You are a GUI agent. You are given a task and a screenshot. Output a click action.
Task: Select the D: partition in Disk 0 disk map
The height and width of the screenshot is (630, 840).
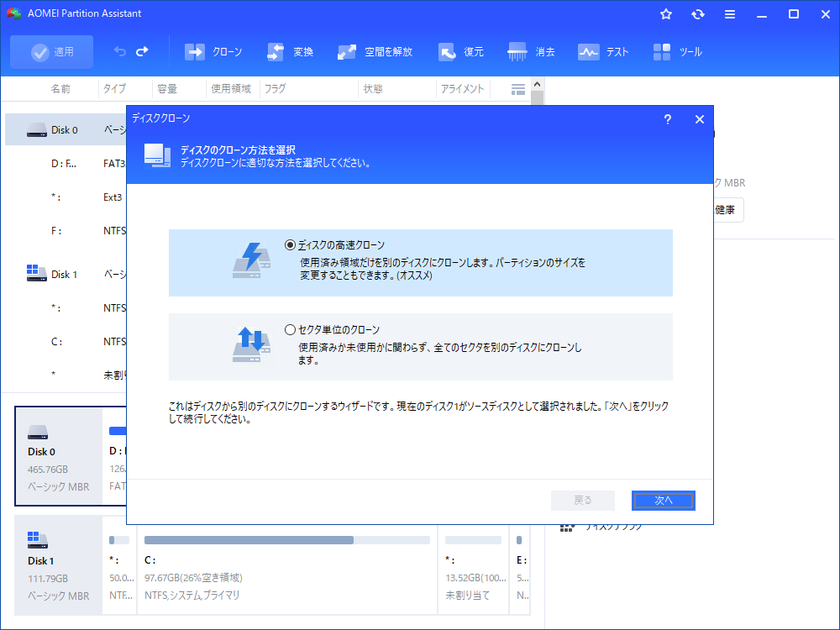116,456
